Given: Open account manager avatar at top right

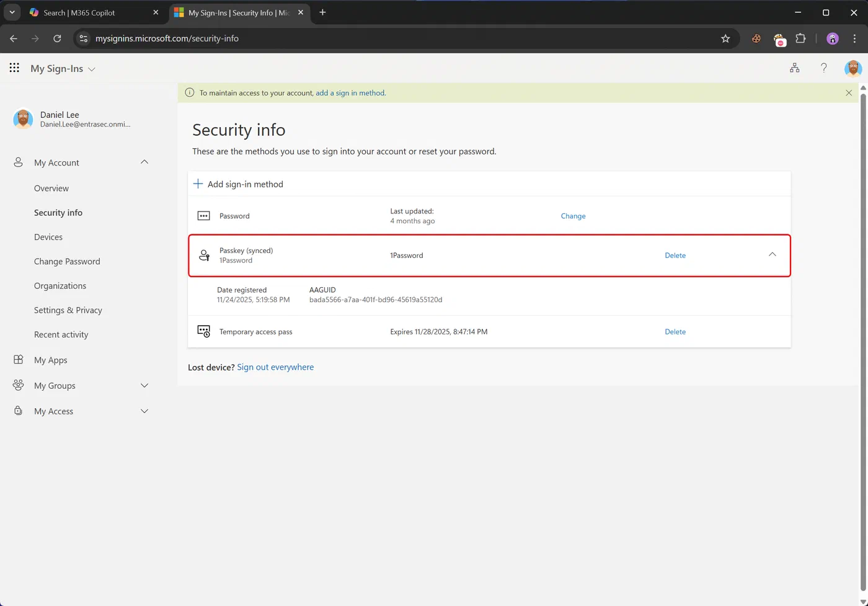Looking at the screenshot, I should tap(853, 68).
